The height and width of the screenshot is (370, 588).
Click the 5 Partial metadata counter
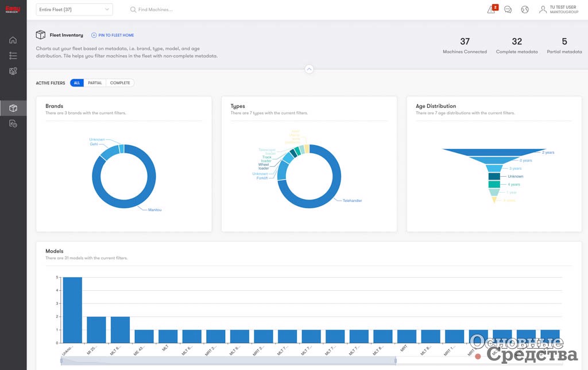point(564,46)
